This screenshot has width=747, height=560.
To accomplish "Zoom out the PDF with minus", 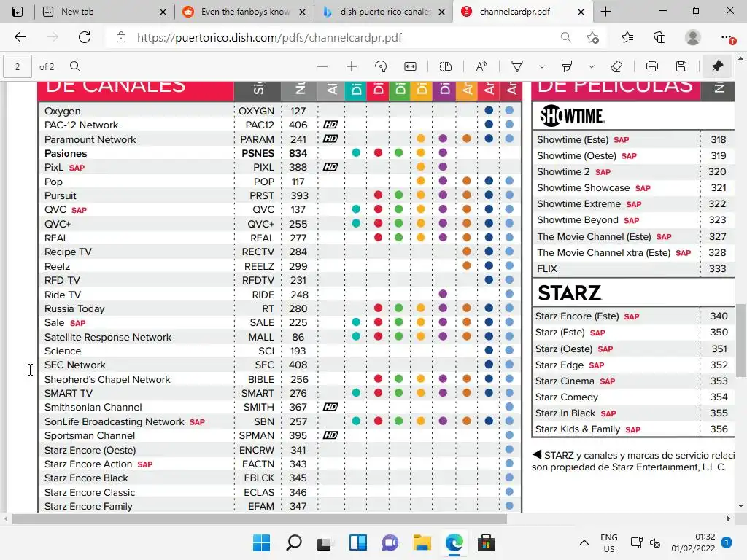I will coord(322,66).
